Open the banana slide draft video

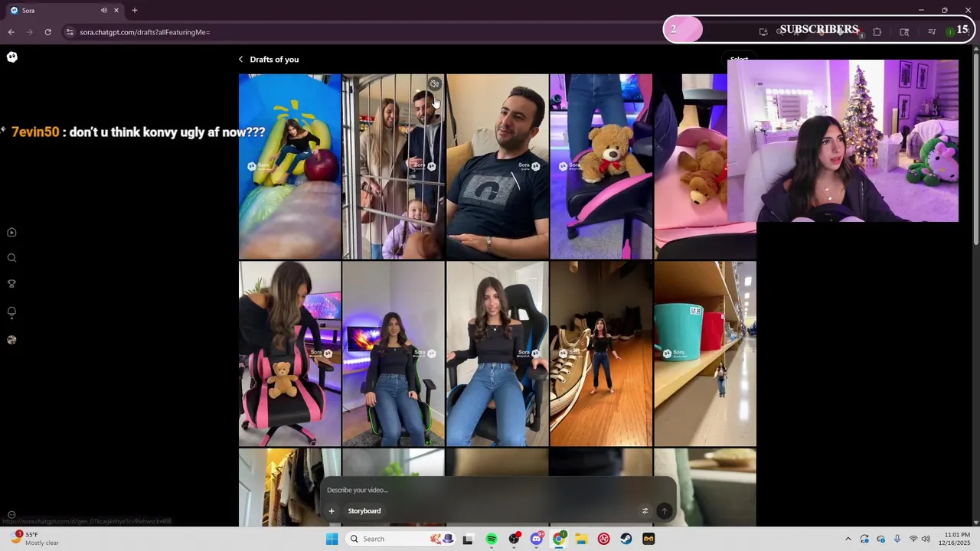(x=289, y=166)
